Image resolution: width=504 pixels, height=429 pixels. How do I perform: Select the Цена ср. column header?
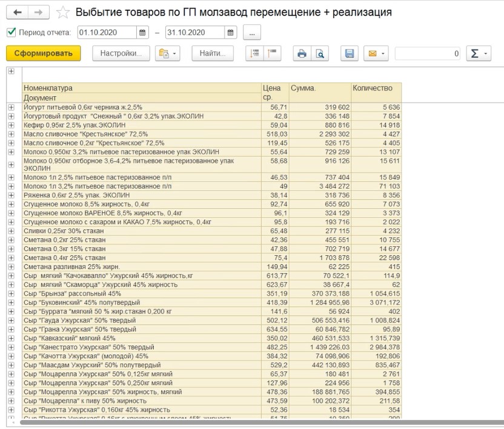(275, 93)
